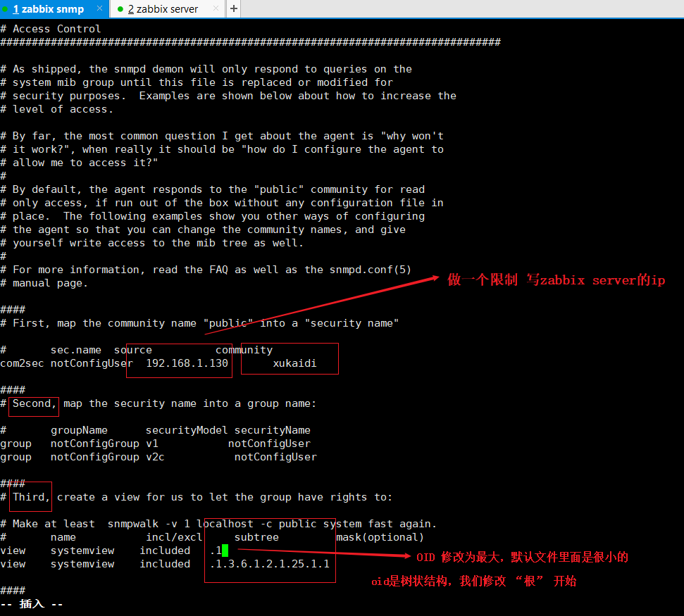Click 'sec.name' column header
684x616 pixels.
[75, 350]
